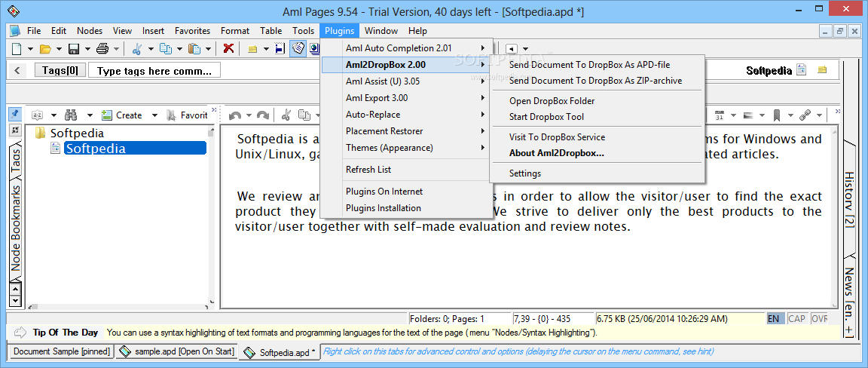
Task: Switch to Document Sample [pinned] tab
Action: [x=62, y=351]
